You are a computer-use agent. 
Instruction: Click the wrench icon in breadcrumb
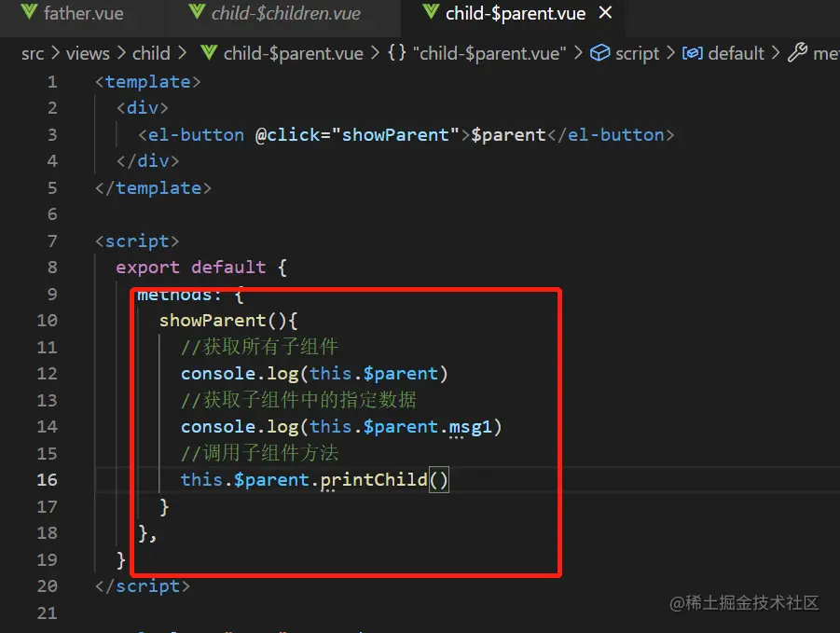[798, 52]
